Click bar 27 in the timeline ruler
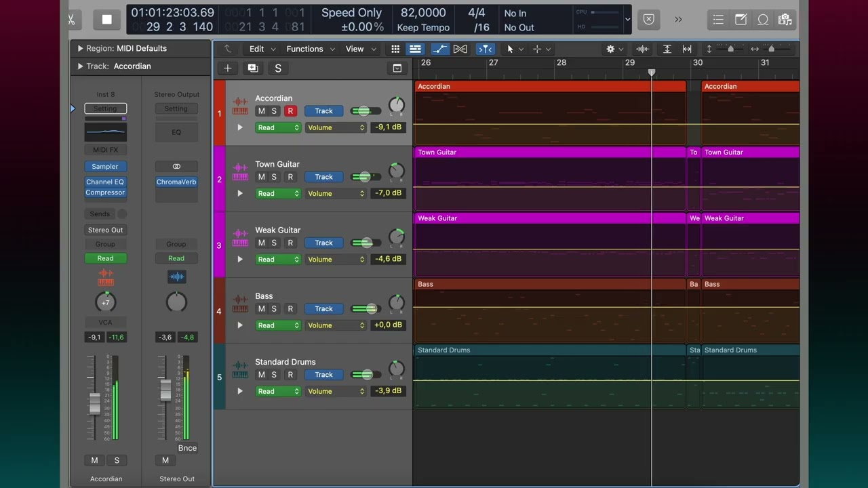The width and height of the screenshot is (868, 488). [493, 63]
